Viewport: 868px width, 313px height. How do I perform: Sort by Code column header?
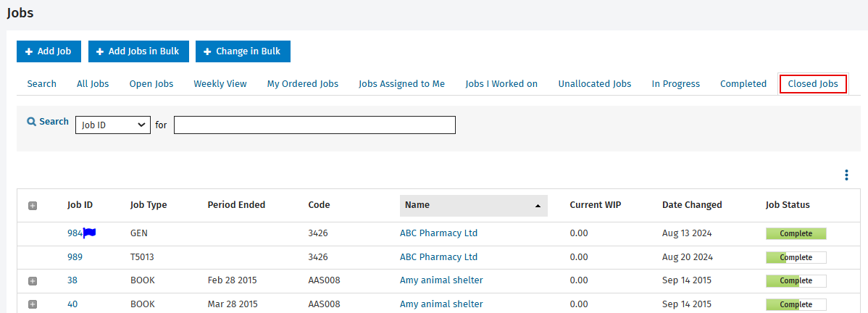[x=319, y=205]
